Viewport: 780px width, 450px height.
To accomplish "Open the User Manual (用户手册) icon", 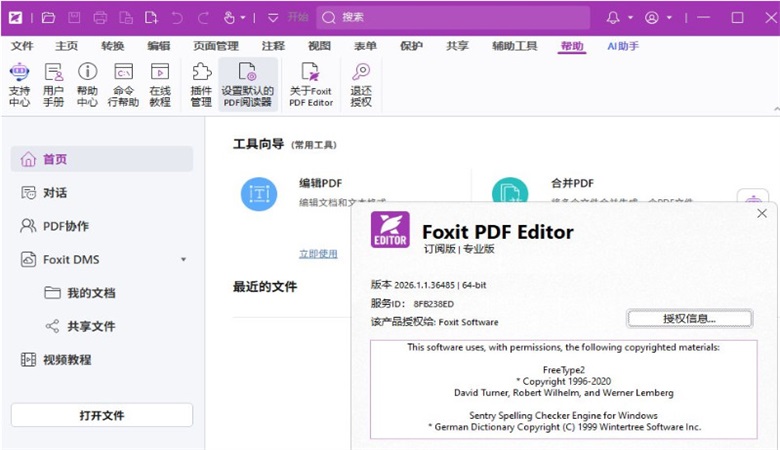I will pyautogui.click(x=53, y=85).
